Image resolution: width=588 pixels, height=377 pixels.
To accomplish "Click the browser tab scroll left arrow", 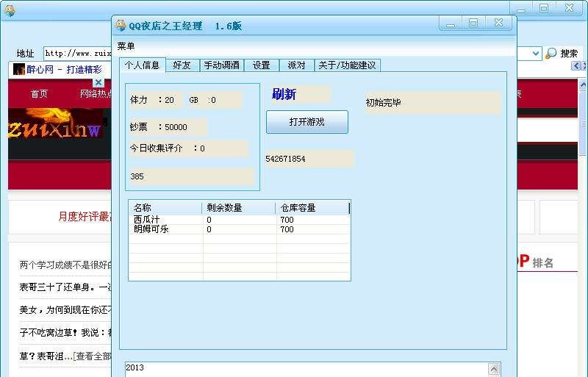I will tap(576, 66).
